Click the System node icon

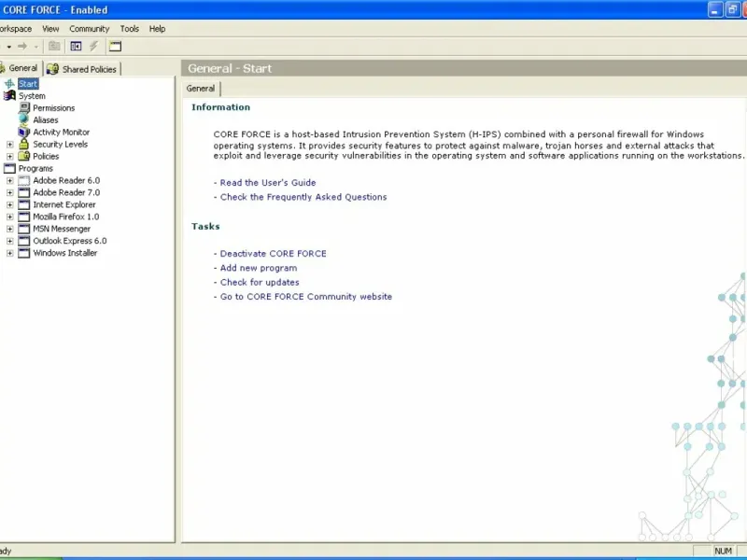click(9, 96)
